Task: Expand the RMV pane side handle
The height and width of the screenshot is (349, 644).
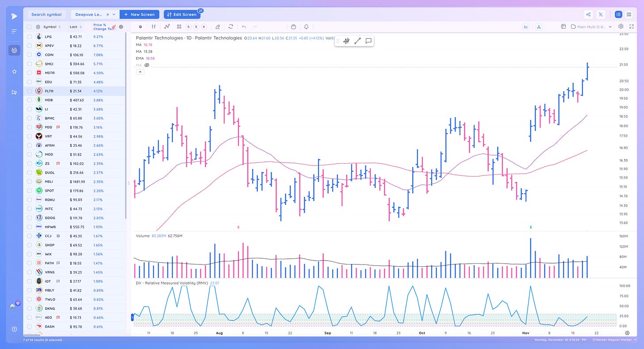Action: tap(132, 317)
